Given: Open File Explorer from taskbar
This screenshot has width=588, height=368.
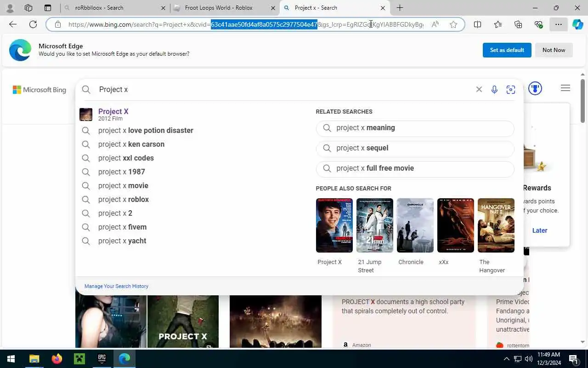Looking at the screenshot, I should pos(34,359).
